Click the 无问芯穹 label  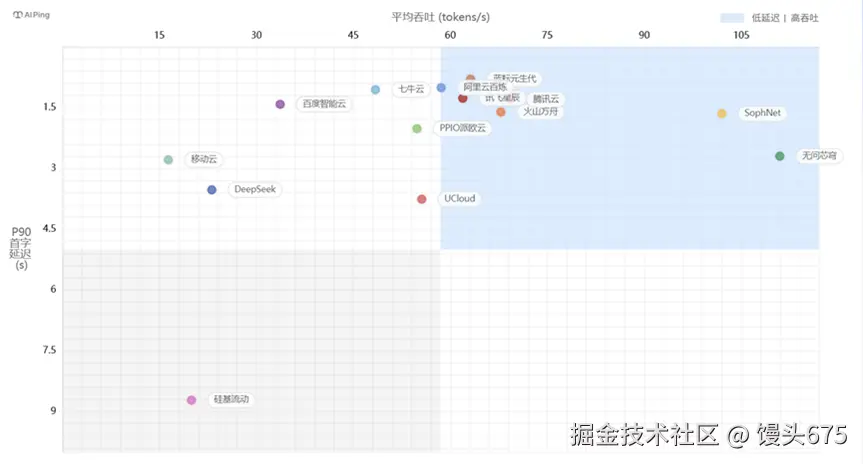819,156
